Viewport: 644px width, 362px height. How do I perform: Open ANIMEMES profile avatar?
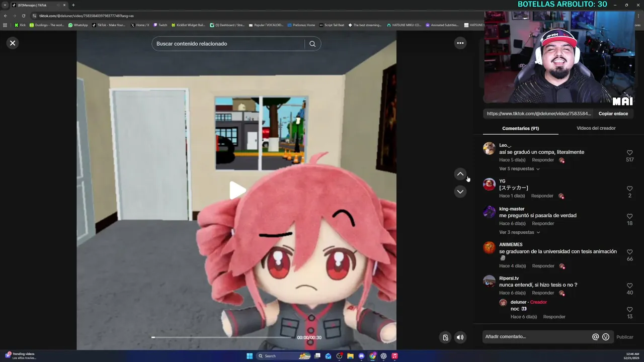(489, 247)
